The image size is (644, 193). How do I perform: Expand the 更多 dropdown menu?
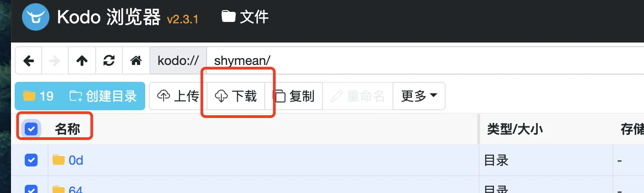[419, 96]
